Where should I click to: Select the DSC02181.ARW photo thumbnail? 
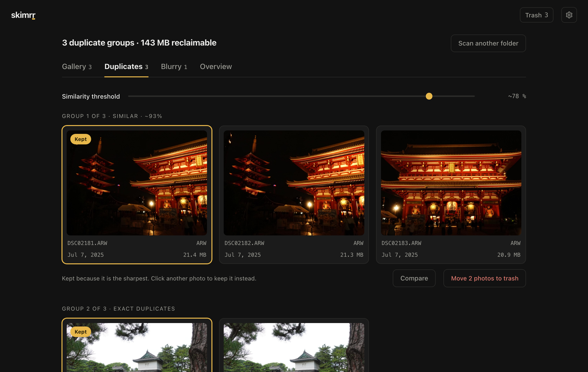click(x=137, y=183)
